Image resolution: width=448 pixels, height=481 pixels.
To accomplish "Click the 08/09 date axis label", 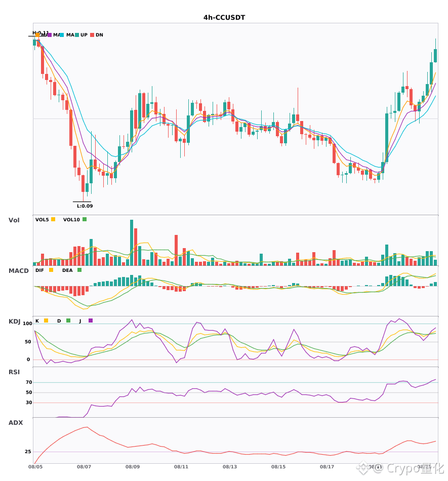I will pyautogui.click(x=133, y=467).
